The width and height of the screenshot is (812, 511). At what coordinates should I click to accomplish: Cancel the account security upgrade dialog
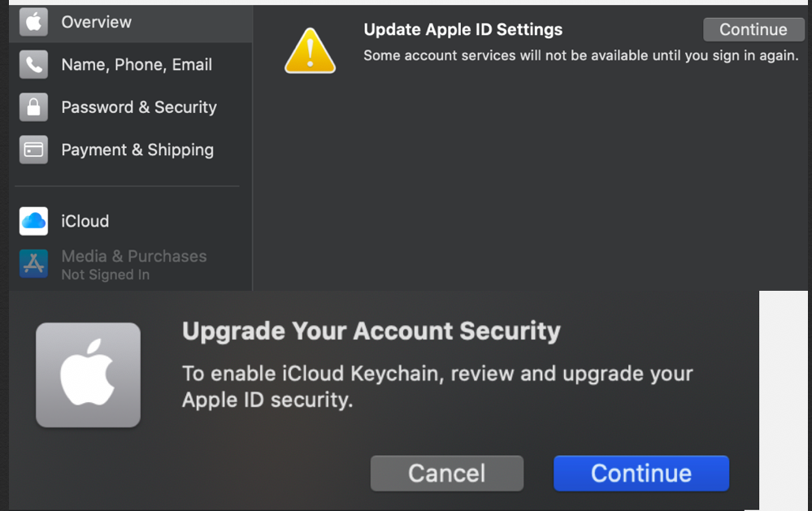point(446,473)
